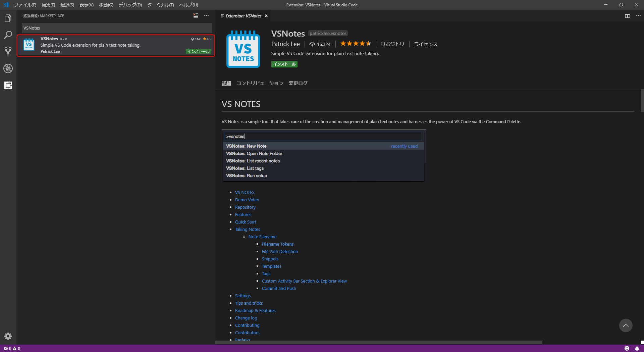
Task: Open the ターミナル(T) menu
Action: (x=160, y=5)
